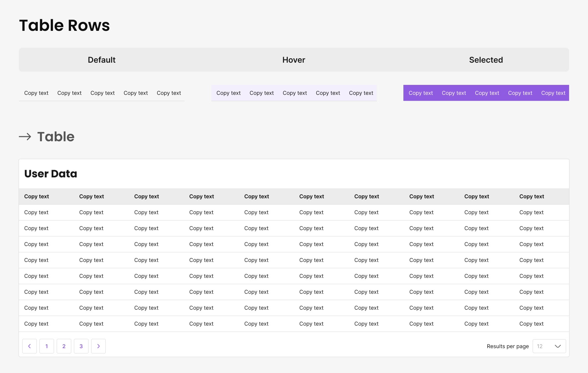Screen dimensions: 588x373
Task: Click the Default state header label
Action: pos(102,60)
